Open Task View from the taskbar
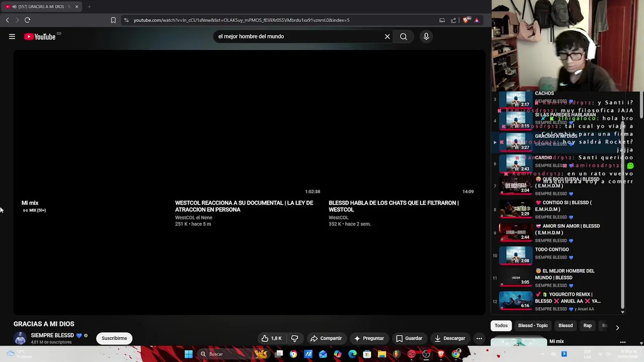 [x=279, y=354]
